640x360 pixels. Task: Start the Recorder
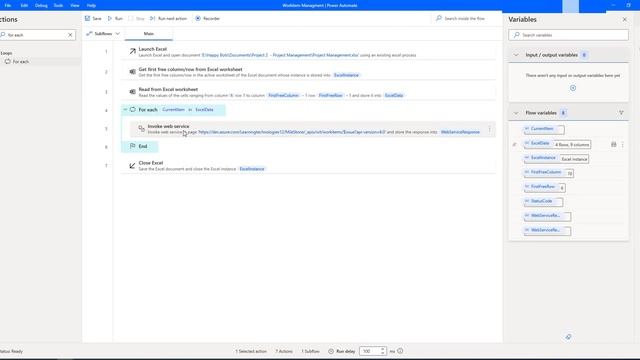pos(207,18)
